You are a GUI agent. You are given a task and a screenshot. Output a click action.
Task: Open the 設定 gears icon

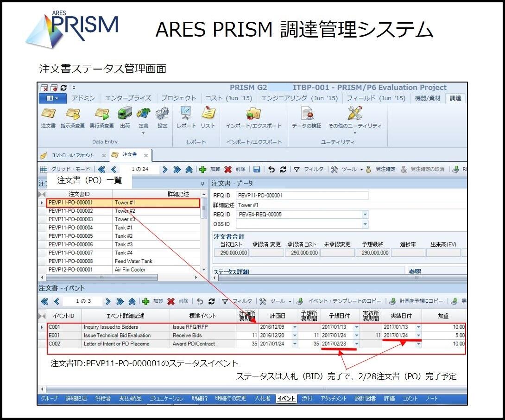[162, 118]
